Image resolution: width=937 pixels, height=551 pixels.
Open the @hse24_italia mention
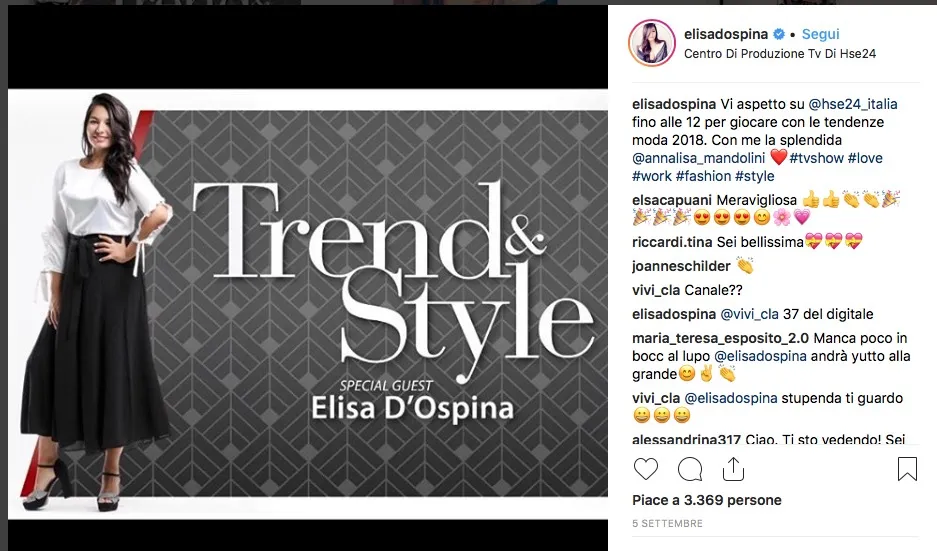853,104
